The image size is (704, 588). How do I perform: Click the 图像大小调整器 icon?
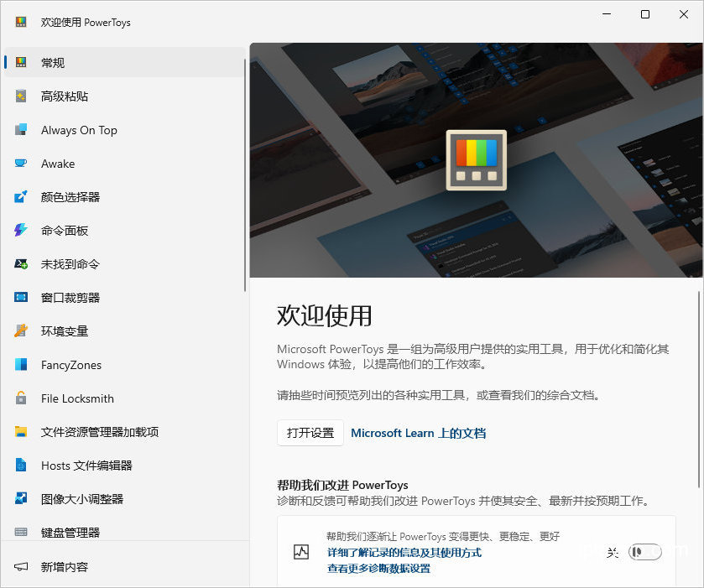pyautogui.click(x=21, y=498)
